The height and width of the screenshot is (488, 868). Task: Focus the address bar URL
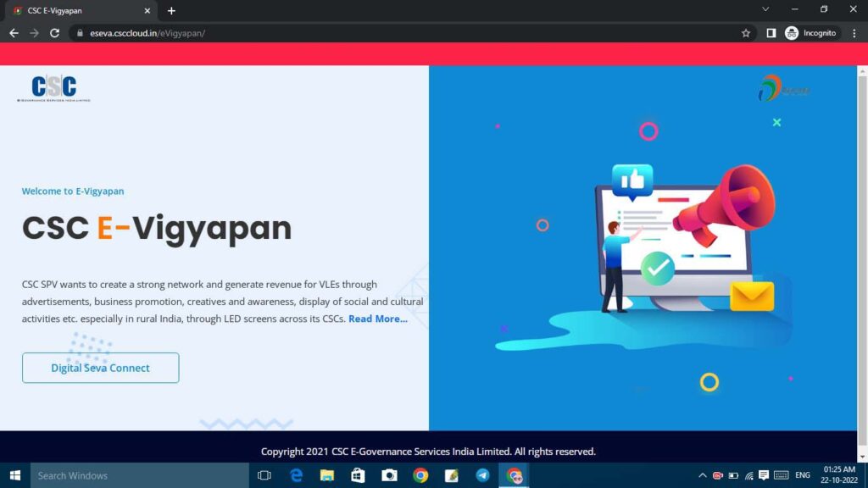147,33
